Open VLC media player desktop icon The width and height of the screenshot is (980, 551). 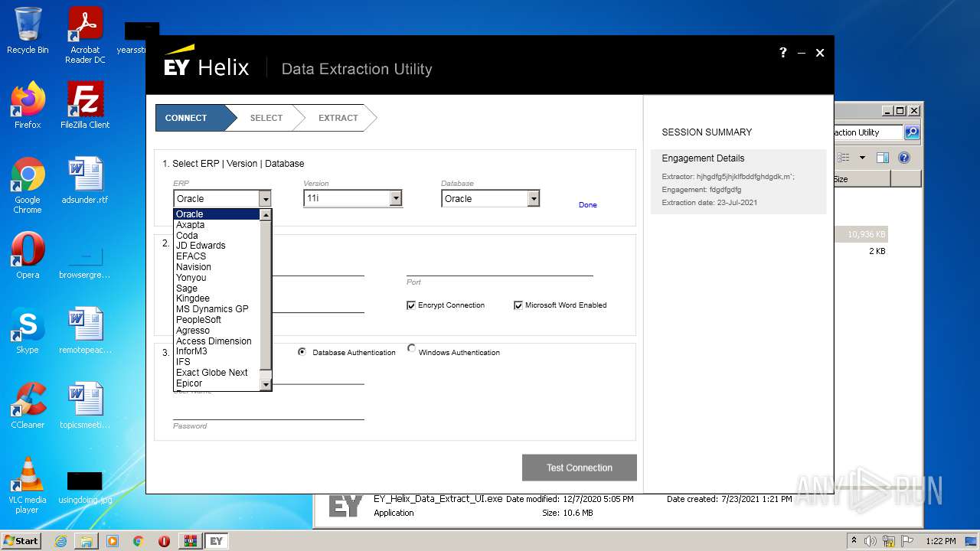[28, 485]
